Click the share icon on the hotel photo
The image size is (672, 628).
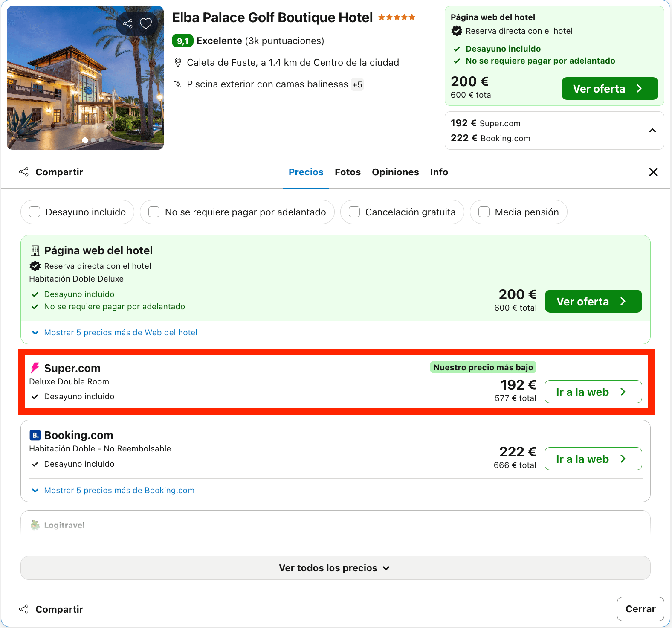(x=127, y=23)
